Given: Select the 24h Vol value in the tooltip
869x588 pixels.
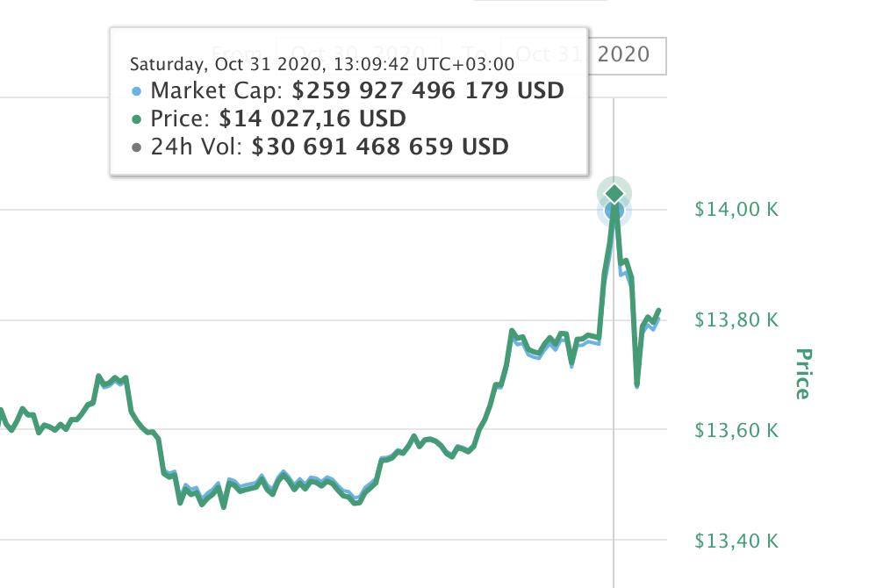Looking at the screenshot, I should coord(380,147).
